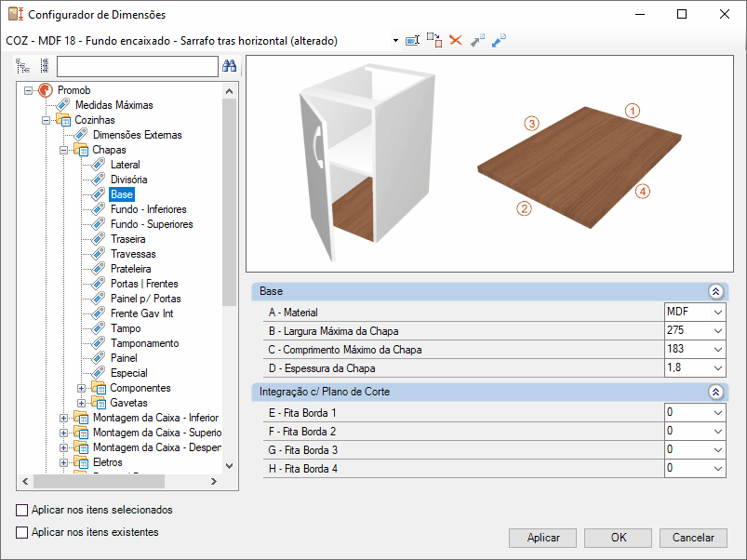This screenshot has width=747, height=560.
Task: Click the gray export arrow icon
Action: tap(477, 41)
